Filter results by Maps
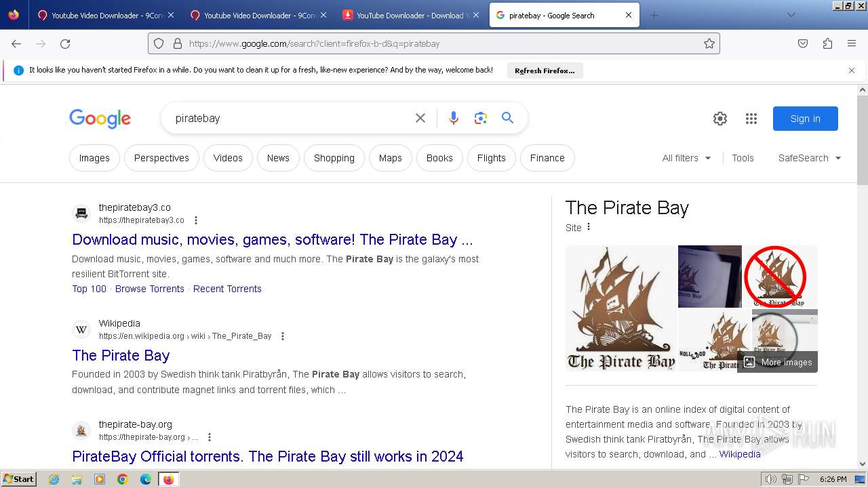868x488 pixels. pyautogui.click(x=391, y=158)
